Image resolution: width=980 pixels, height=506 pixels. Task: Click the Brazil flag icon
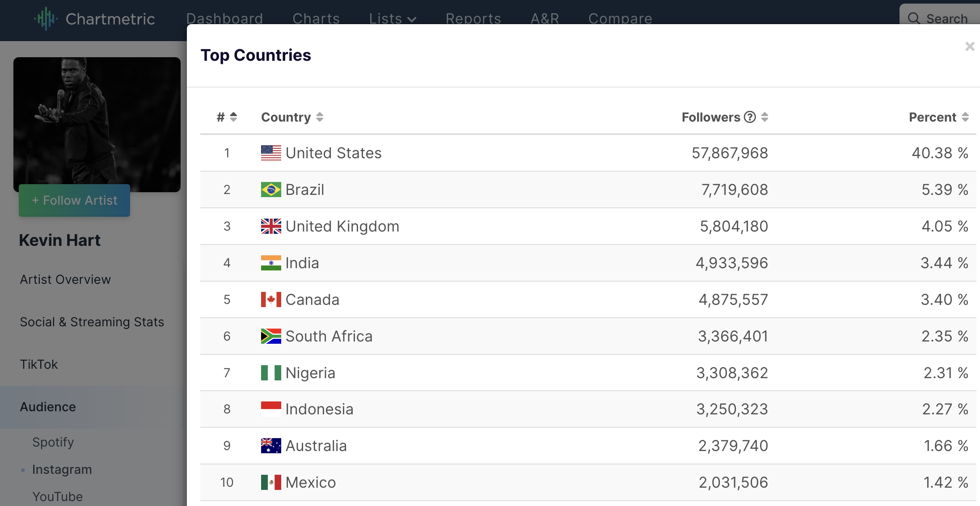coord(271,190)
